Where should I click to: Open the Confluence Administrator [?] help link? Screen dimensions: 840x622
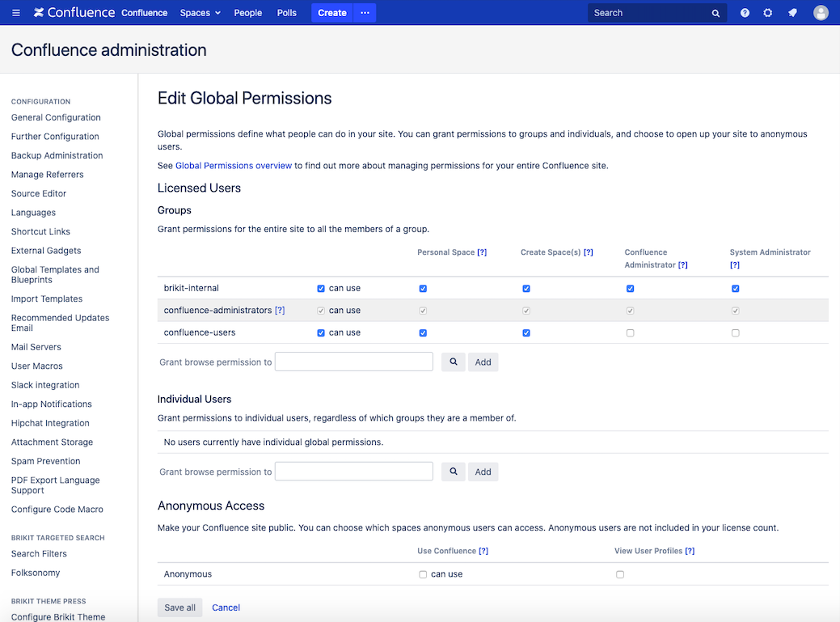tap(682, 265)
